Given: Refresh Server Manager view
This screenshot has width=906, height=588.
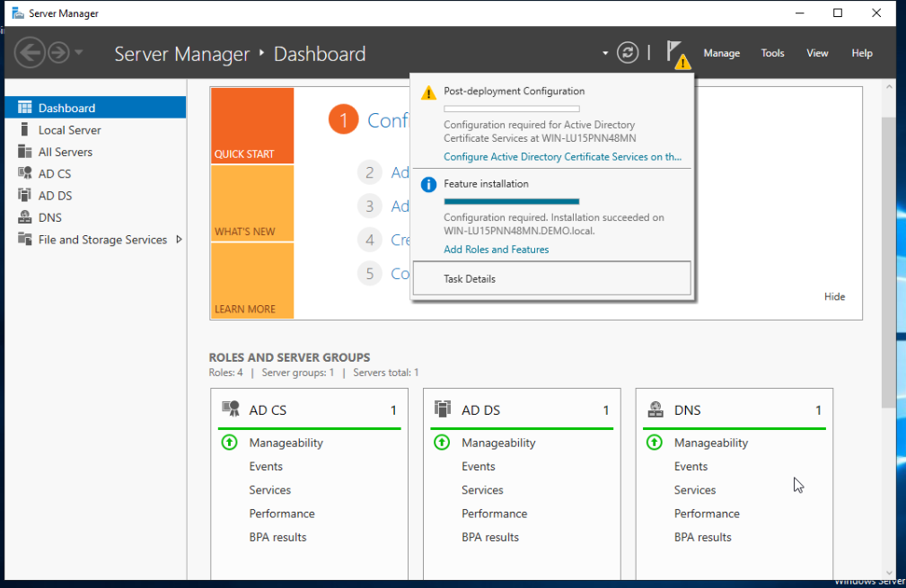Looking at the screenshot, I should [x=627, y=52].
